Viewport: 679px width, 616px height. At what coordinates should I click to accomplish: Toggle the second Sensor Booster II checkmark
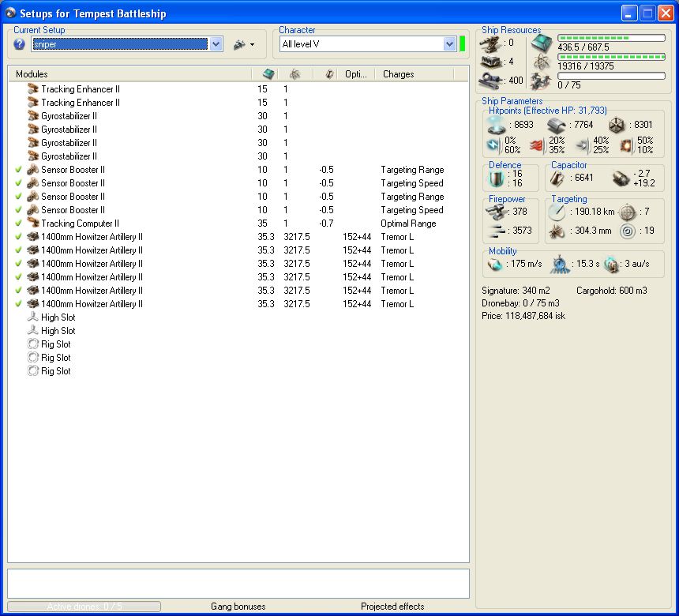18,183
